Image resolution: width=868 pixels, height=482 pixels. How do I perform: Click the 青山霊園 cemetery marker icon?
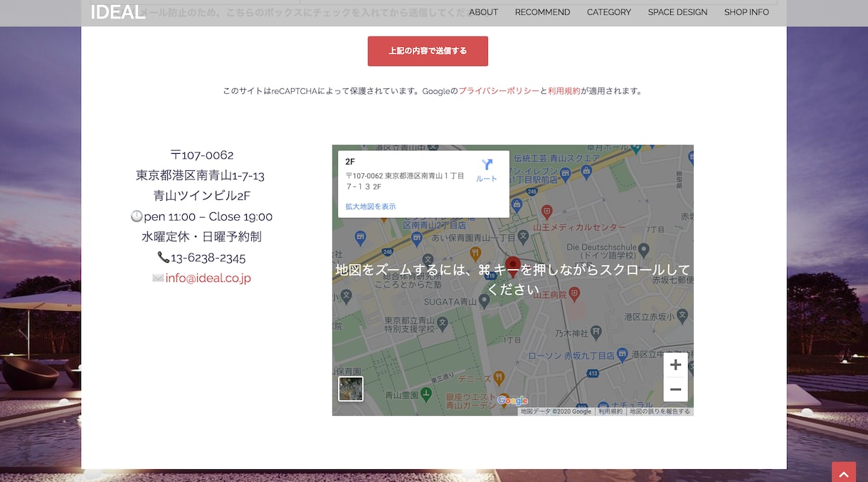[425, 393]
